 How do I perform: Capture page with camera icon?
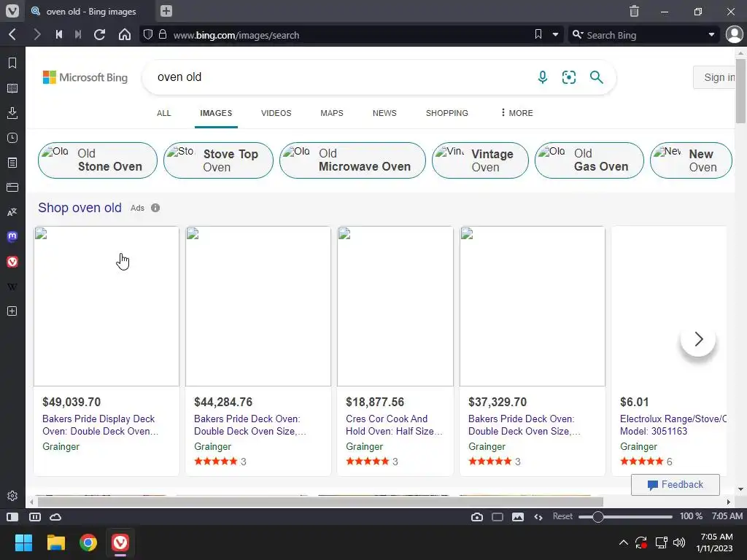[477, 517]
